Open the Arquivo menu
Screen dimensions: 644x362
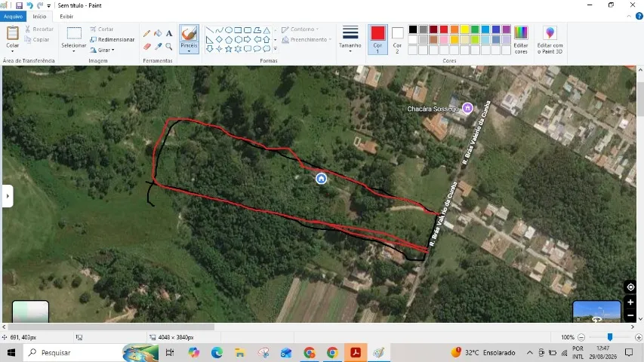pos(13,17)
